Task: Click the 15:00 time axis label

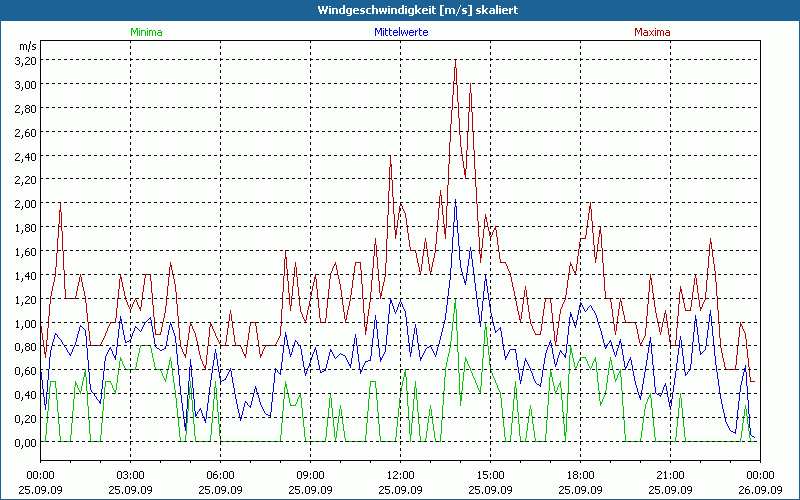Action: 490,476
